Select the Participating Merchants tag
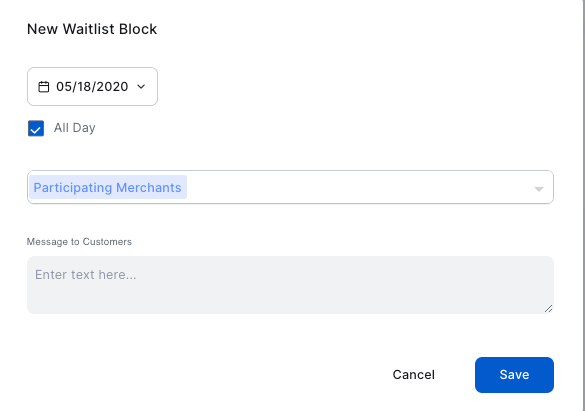 108,187
